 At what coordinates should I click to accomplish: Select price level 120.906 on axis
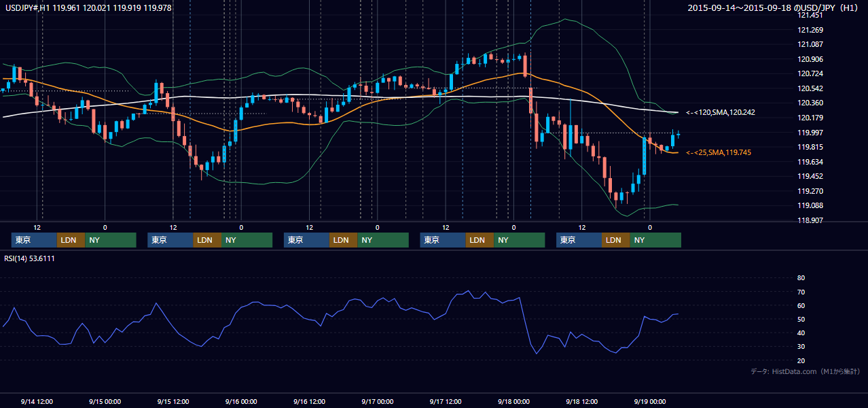pyautogui.click(x=810, y=59)
